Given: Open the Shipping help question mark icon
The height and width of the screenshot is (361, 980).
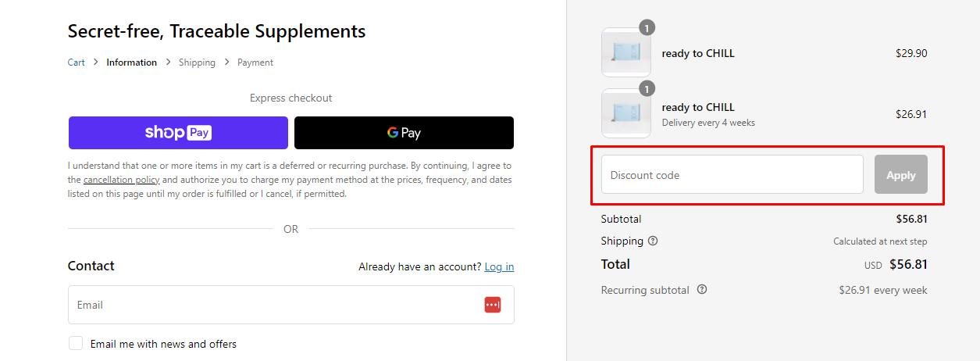Looking at the screenshot, I should click(653, 241).
